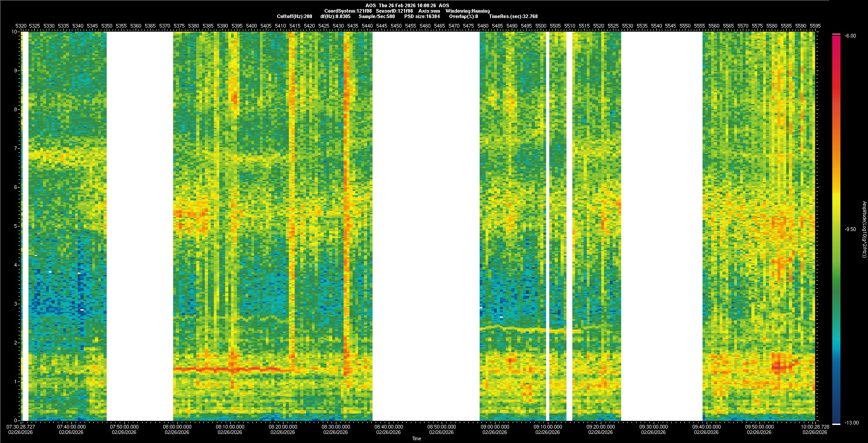Click the time label 08:30:00.000

pyautogui.click(x=336, y=426)
